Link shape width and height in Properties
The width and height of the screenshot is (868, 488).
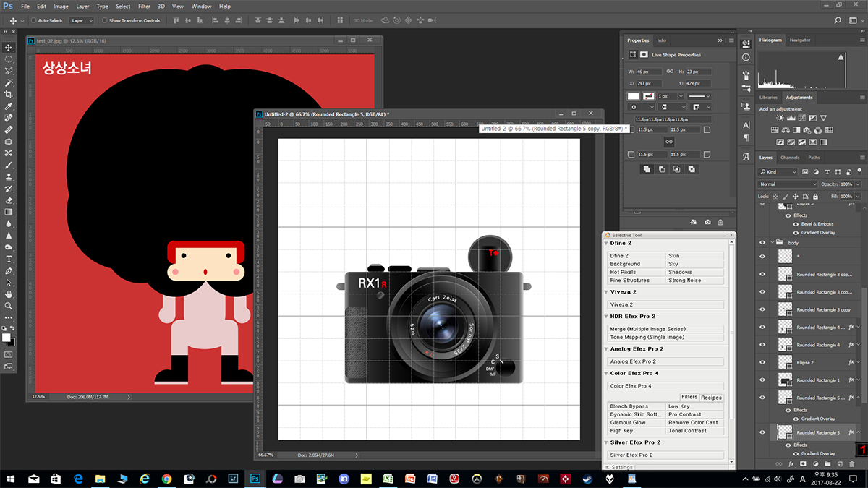(x=669, y=72)
